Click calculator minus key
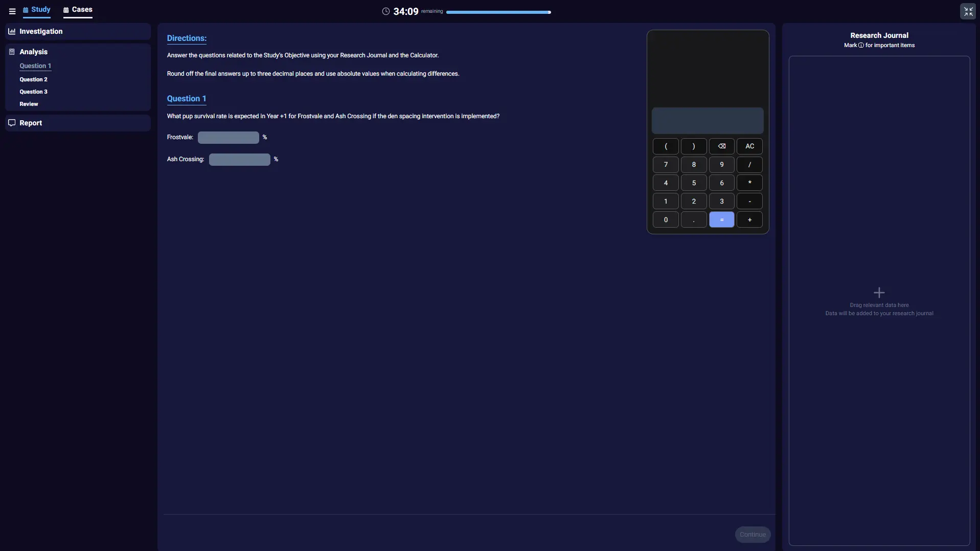This screenshot has height=551, width=980. (x=749, y=202)
